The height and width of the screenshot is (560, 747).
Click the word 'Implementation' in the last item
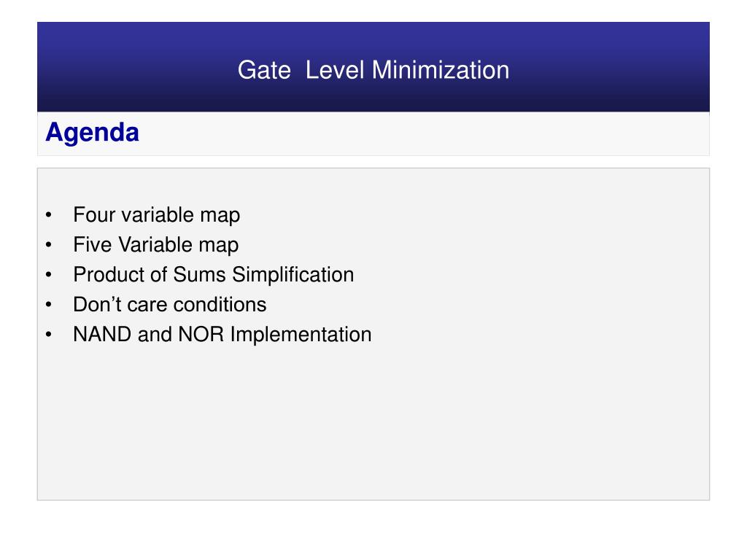[x=301, y=335]
